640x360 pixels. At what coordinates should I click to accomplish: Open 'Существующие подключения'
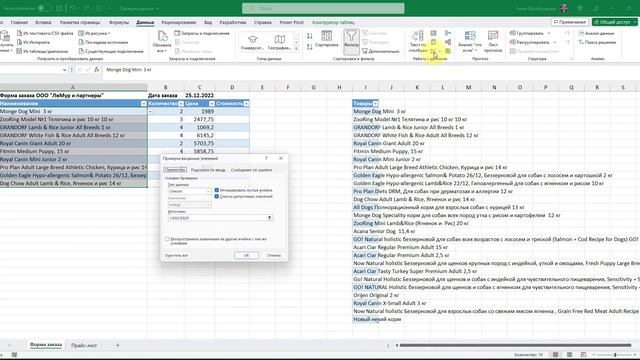[111, 51]
